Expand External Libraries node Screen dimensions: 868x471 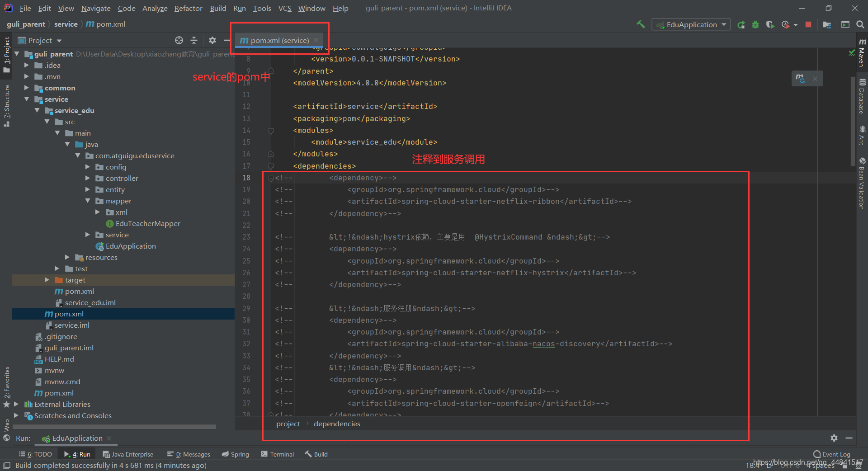click(x=17, y=404)
